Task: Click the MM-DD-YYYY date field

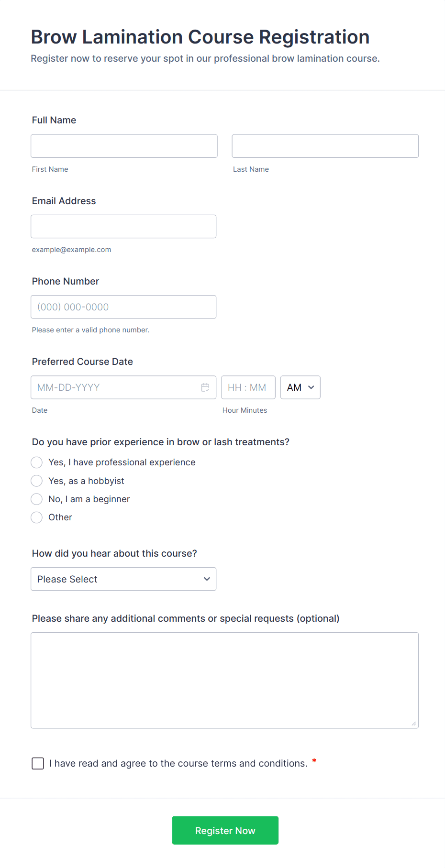Action: 115,387
